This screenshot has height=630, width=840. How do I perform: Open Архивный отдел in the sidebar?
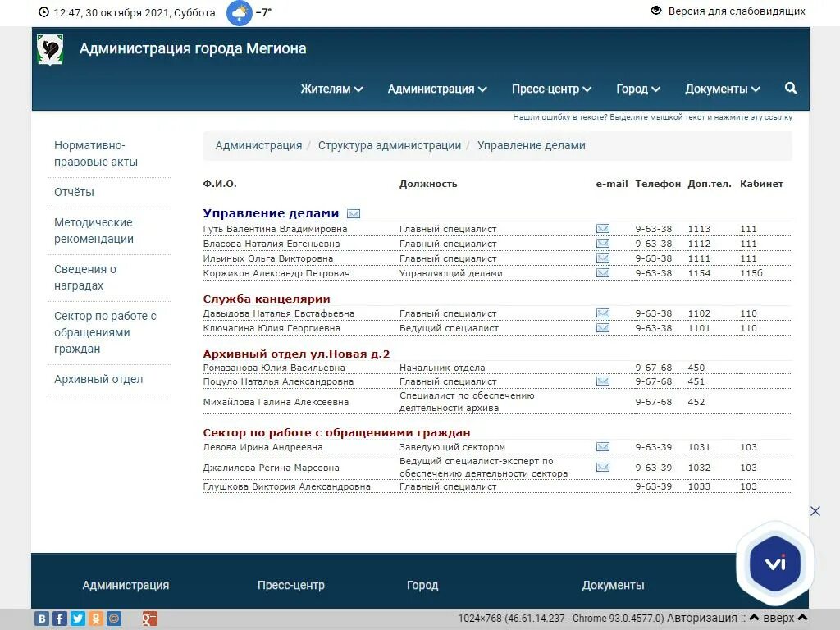[x=98, y=379]
